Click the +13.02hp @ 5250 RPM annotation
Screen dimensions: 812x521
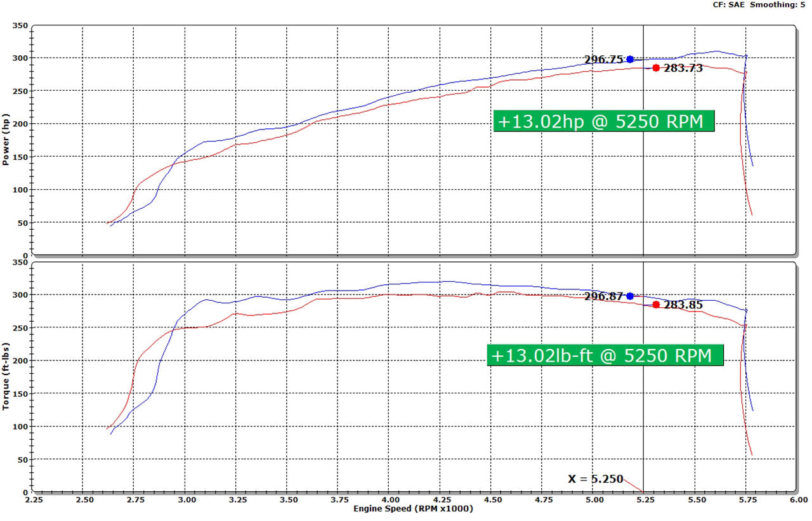pos(604,121)
